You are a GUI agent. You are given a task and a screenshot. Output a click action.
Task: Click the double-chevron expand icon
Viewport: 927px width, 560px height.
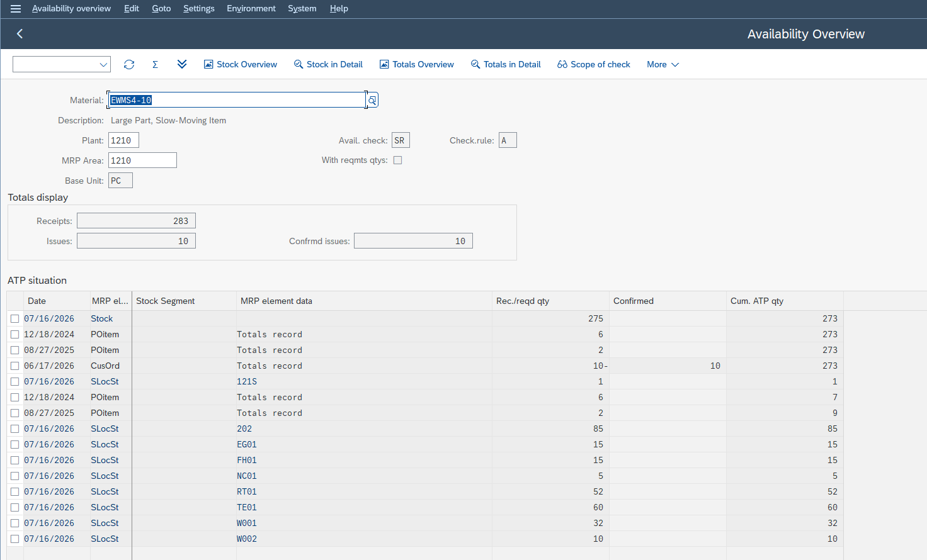182,64
